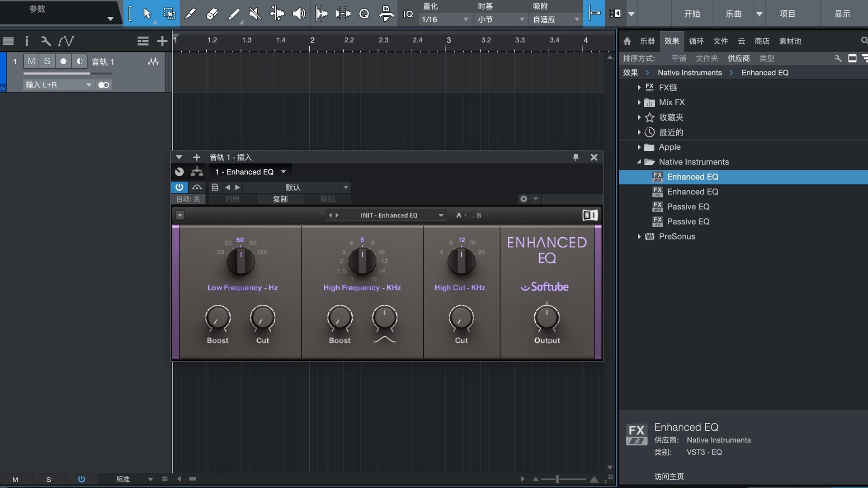Click the browser search magnifier icon
This screenshot has height=488, width=868.
pyautogui.click(x=864, y=41)
